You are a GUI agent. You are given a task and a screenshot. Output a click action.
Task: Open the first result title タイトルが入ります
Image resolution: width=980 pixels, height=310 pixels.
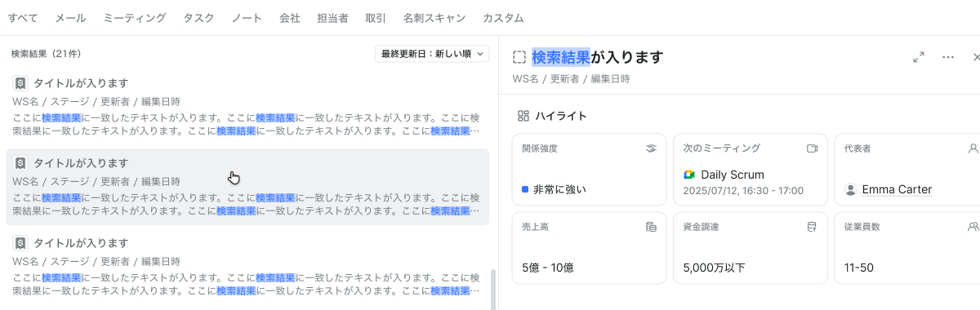click(81, 83)
